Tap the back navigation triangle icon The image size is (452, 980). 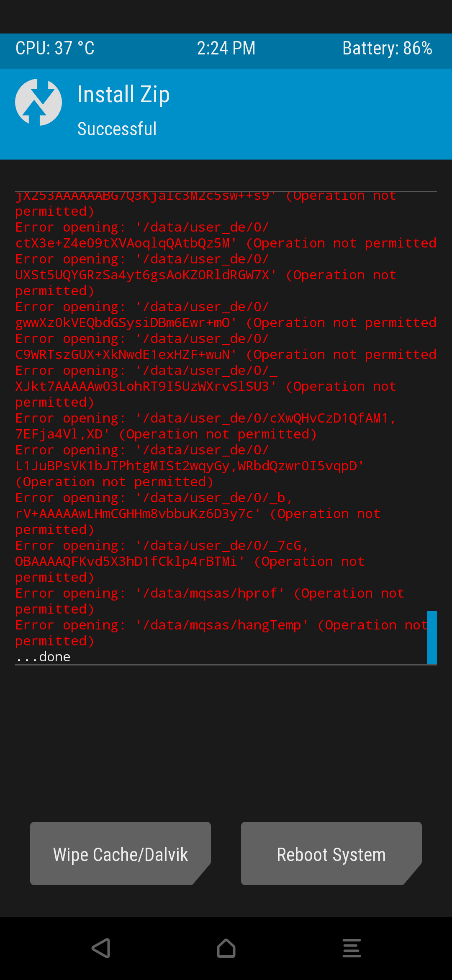tap(101, 948)
